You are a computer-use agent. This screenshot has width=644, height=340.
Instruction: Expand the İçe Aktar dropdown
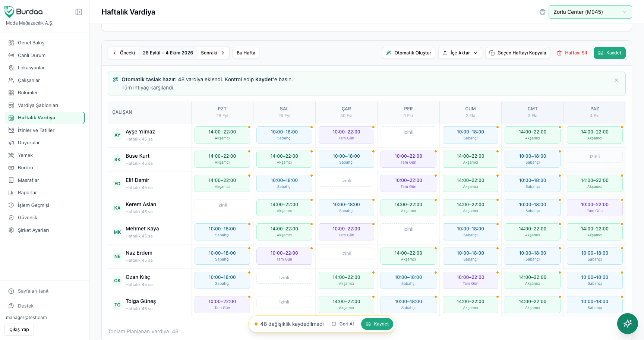(x=460, y=53)
